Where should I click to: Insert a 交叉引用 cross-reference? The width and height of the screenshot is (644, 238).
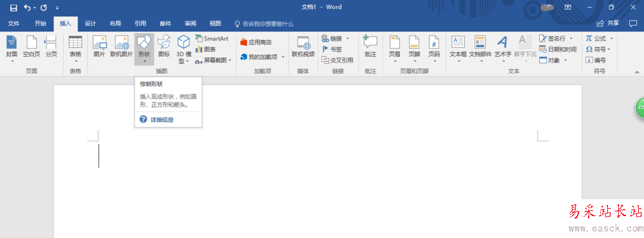[337, 60]
